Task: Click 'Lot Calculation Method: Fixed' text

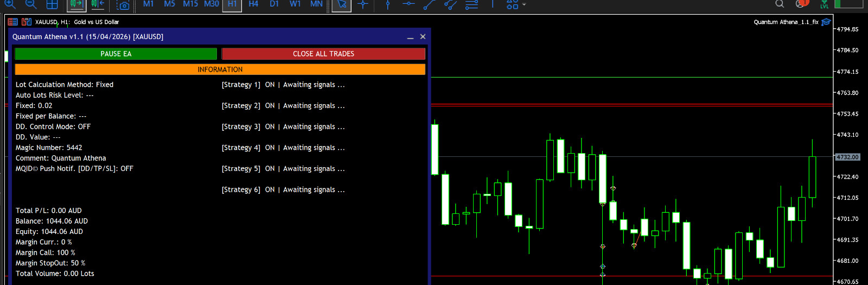Action: [x=65, y=85]
